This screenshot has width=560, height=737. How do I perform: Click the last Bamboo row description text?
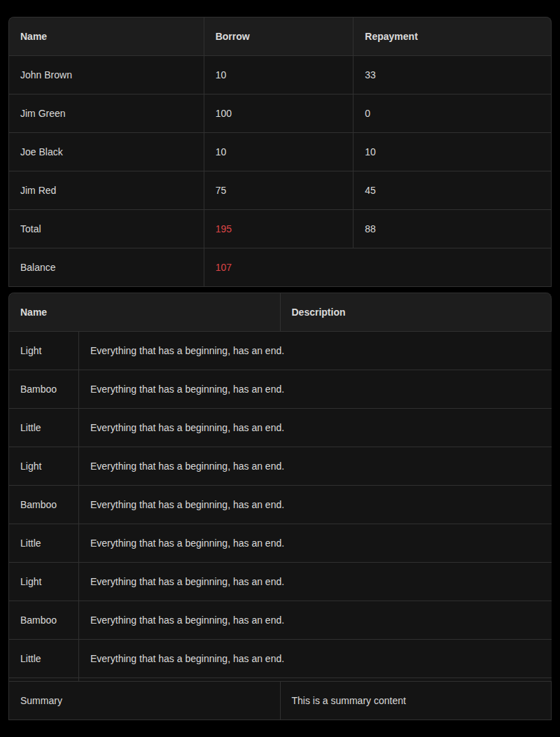point(187,620)
